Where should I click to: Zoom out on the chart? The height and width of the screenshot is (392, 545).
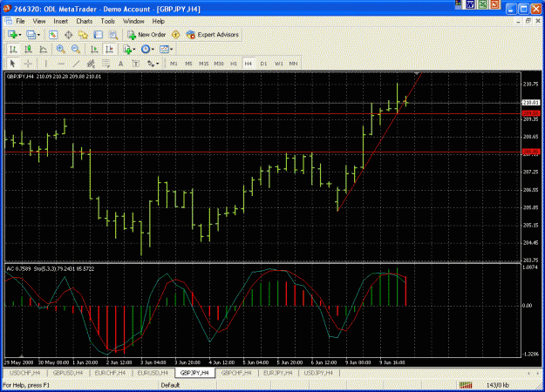(75, 50)
